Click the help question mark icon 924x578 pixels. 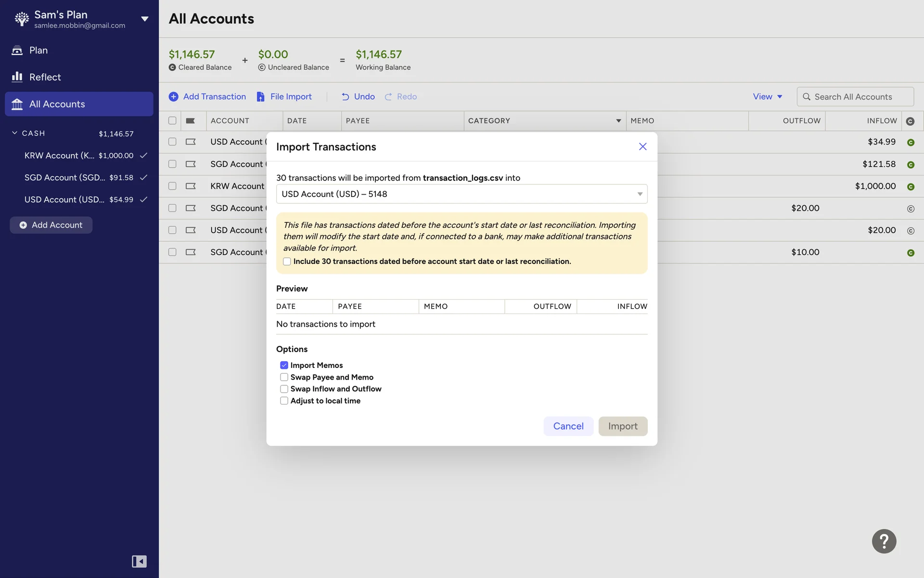pyautogui.click(x=884, y=541)
